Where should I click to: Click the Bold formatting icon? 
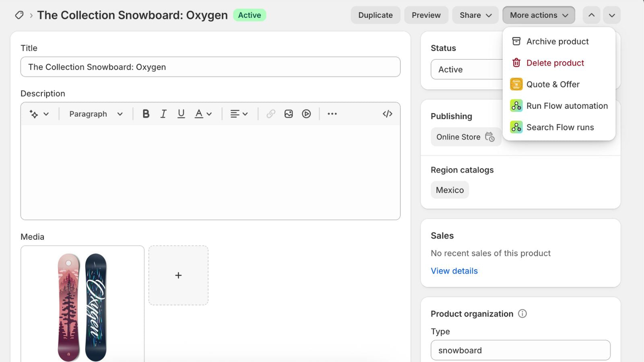146,114
